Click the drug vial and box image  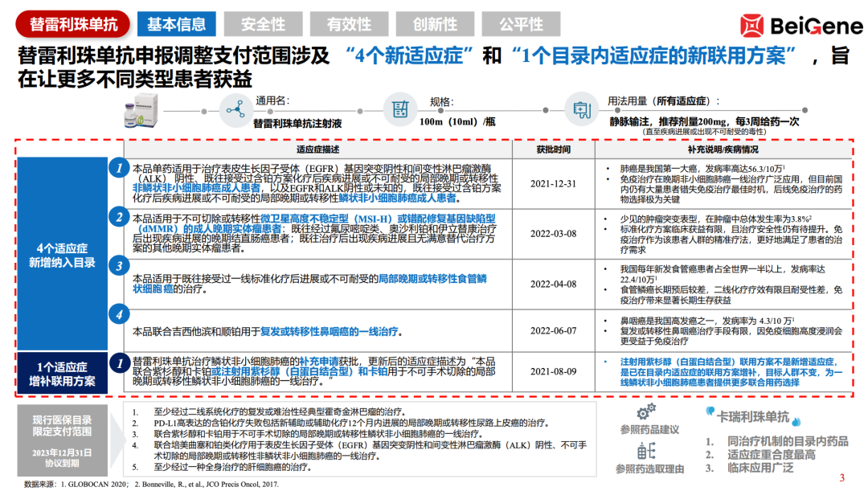tap(141, 110)
